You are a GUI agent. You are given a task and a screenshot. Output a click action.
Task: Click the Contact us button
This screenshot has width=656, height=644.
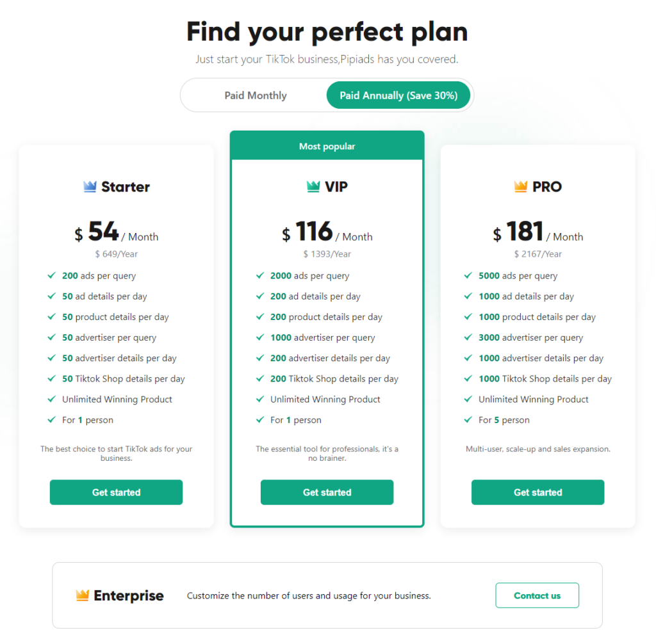537,595
